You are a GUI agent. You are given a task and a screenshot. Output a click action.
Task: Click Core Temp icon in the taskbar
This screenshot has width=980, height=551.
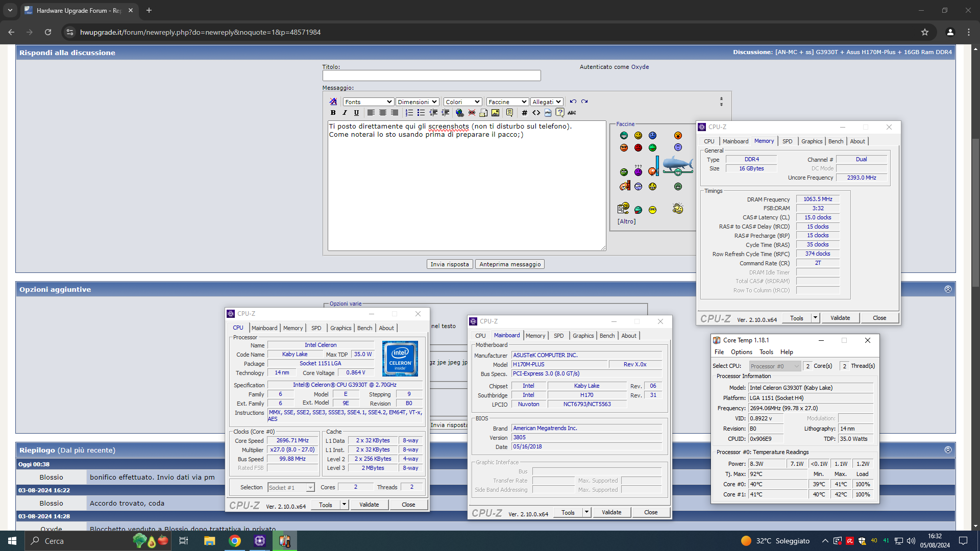point(285,541)
